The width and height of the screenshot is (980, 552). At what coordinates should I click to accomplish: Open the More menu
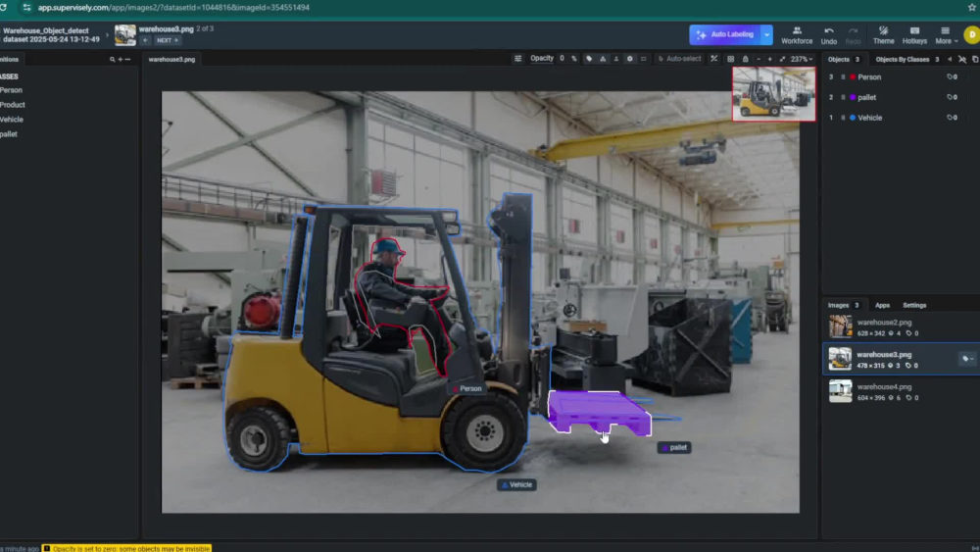point(946,35)
